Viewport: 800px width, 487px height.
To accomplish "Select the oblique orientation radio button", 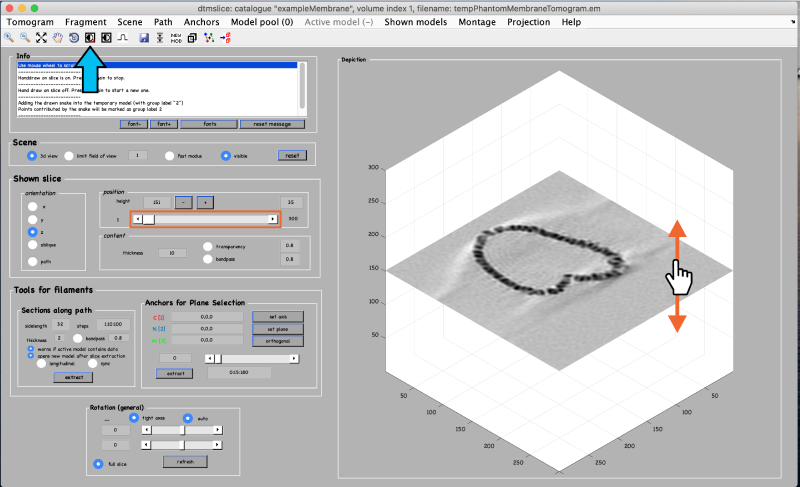I will (x=32, y=243).
